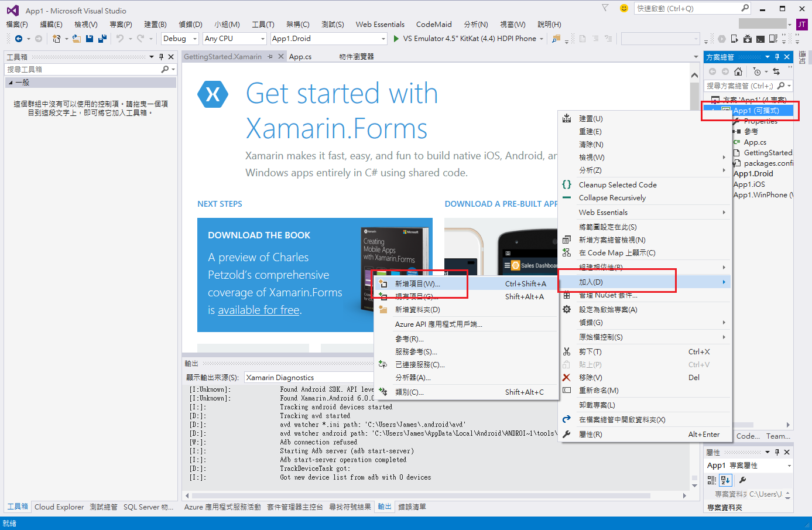Select App1.Droid project in Solution Explorer

[753, 173]
